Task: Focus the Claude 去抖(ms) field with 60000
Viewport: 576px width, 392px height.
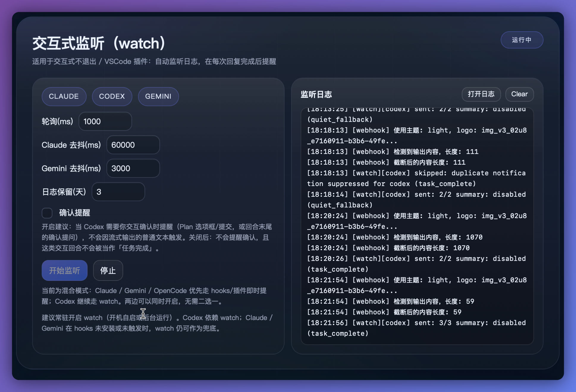Action: tap(133, 145)
